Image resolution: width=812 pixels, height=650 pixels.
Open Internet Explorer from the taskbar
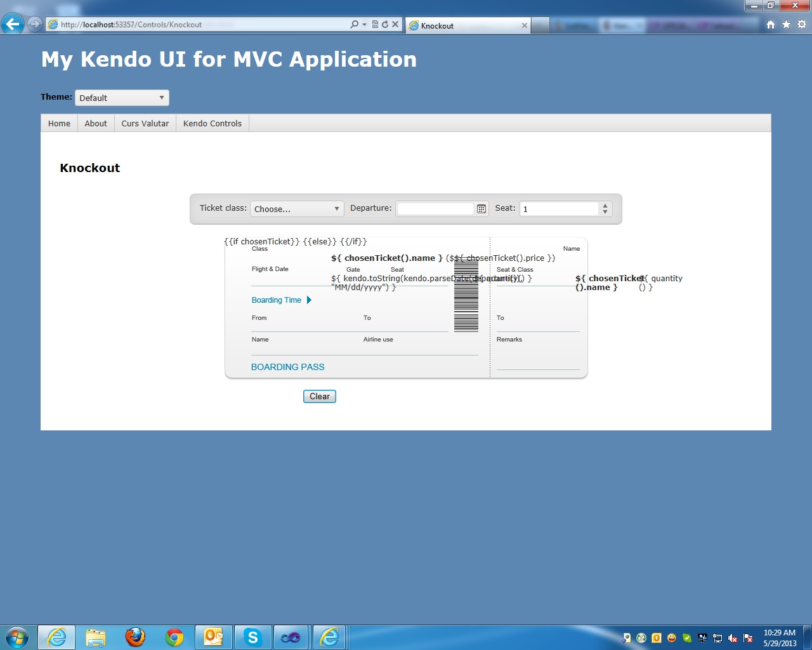[56, 637]
